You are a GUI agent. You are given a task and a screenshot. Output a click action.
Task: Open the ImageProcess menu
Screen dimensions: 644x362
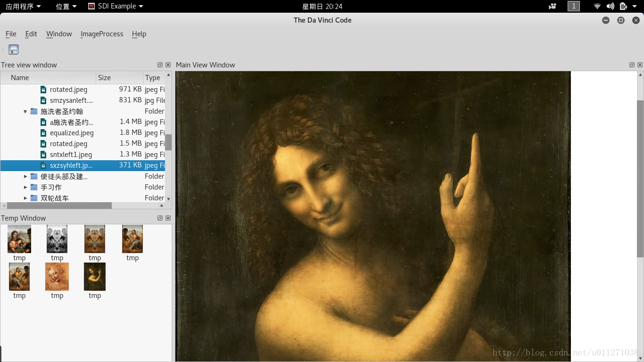coord(102,34)
